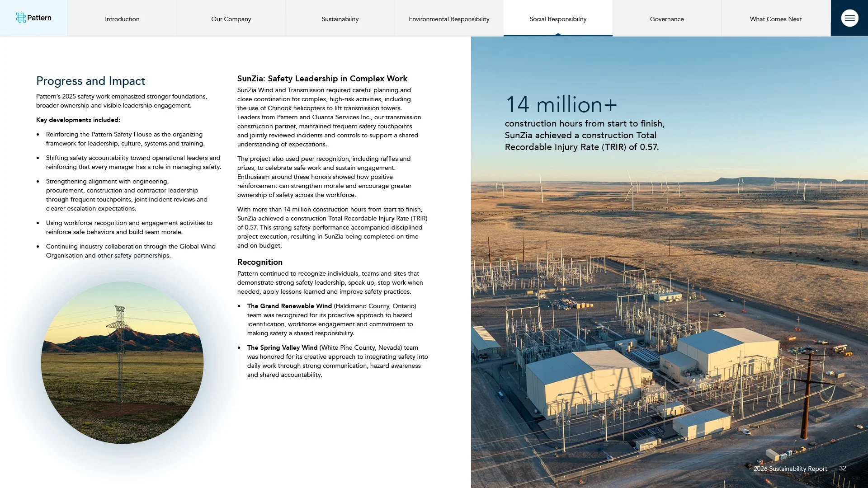Click the '2026 Sustainability Report' footer text

(x=790, y=469)
